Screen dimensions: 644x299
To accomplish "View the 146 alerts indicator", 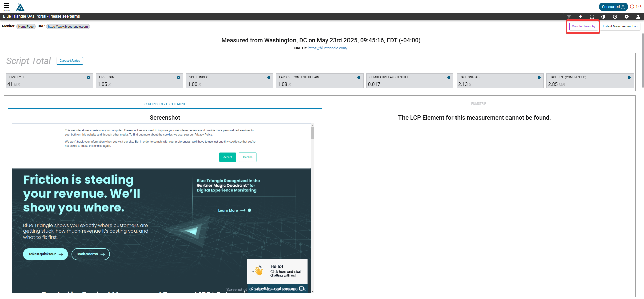I will click(x=636, y=7).
